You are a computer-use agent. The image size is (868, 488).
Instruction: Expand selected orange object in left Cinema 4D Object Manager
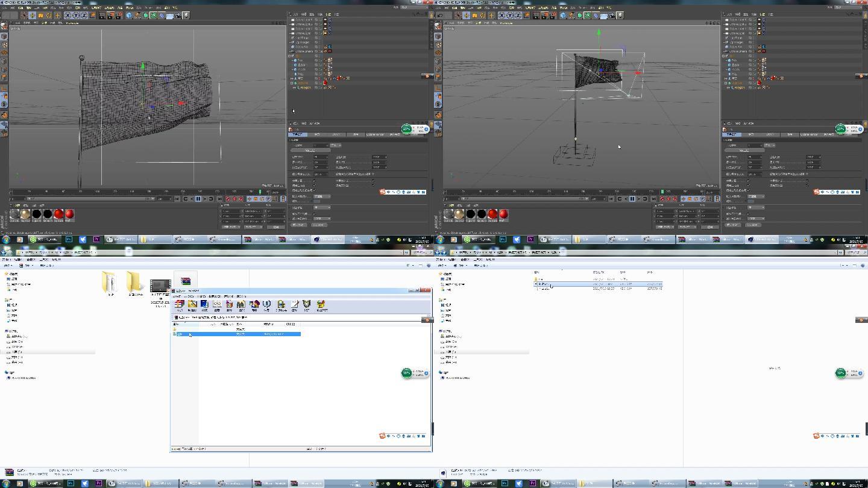292,83
